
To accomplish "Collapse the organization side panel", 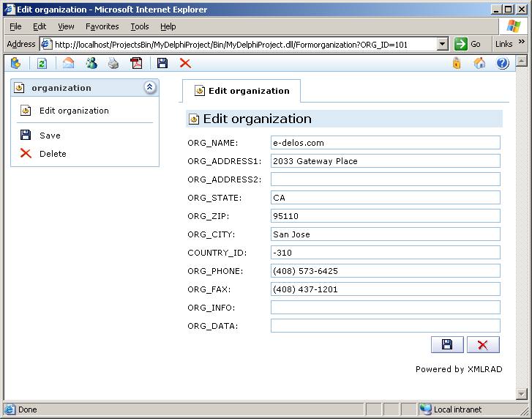I will coord(149,87).
